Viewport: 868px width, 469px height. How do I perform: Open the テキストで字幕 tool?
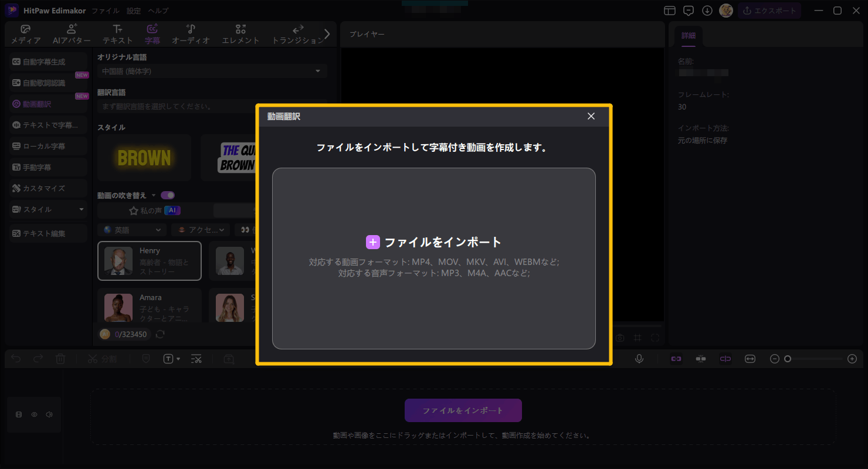(48, 125)
